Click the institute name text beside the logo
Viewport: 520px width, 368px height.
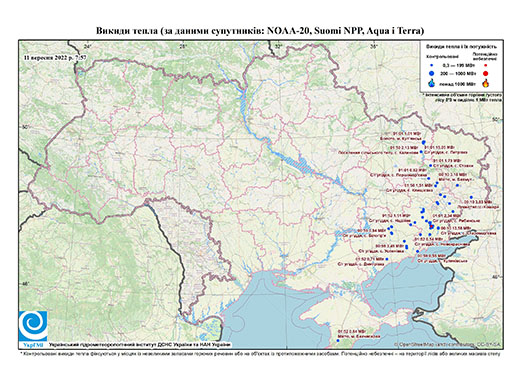(140, 344)
